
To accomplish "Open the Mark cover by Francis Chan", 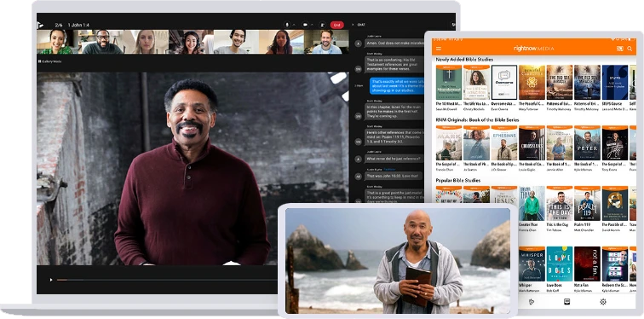I will tap(449, 143).
